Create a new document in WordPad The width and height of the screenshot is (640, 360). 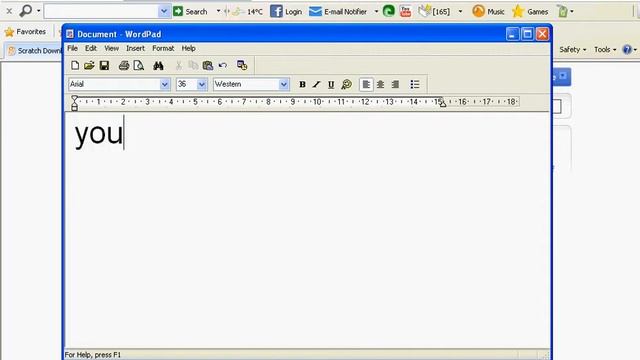[x=75, y=65]
